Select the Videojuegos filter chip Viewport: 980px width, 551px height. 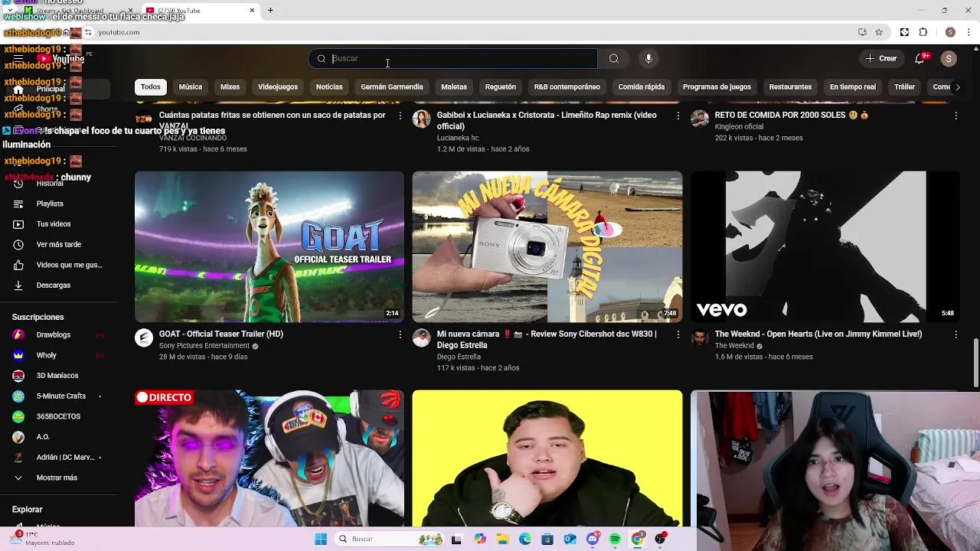click(x=278, y=87)
